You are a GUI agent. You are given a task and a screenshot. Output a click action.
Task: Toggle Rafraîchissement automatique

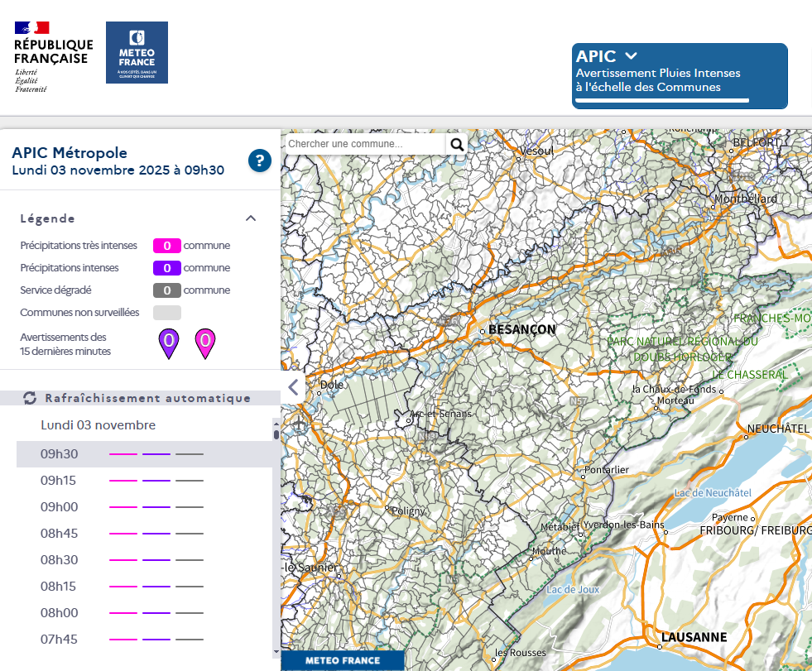[147, 398]
